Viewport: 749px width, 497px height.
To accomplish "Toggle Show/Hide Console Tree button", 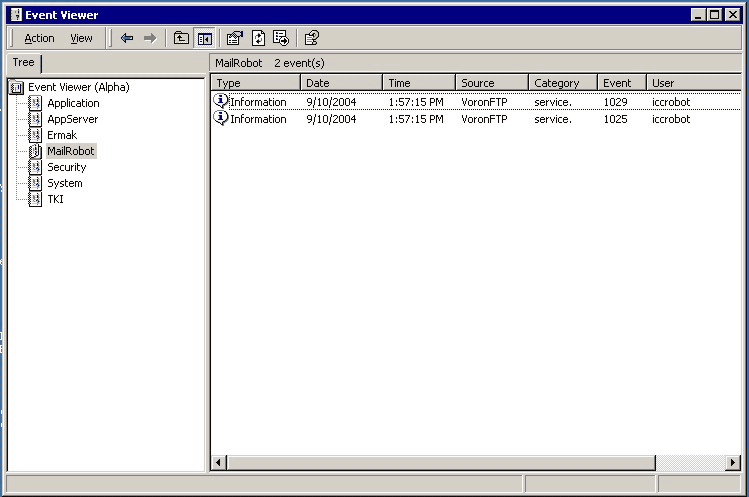I will pos(204,38).
